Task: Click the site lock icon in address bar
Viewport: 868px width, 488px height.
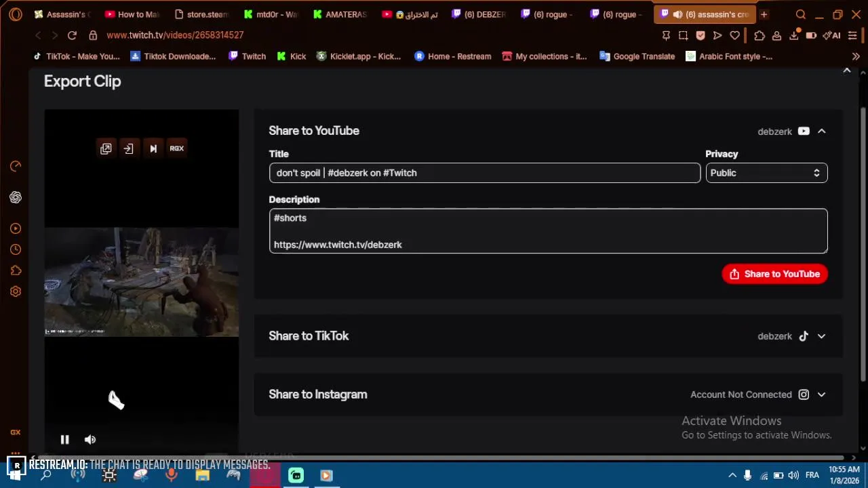Action: pos(93,35)
